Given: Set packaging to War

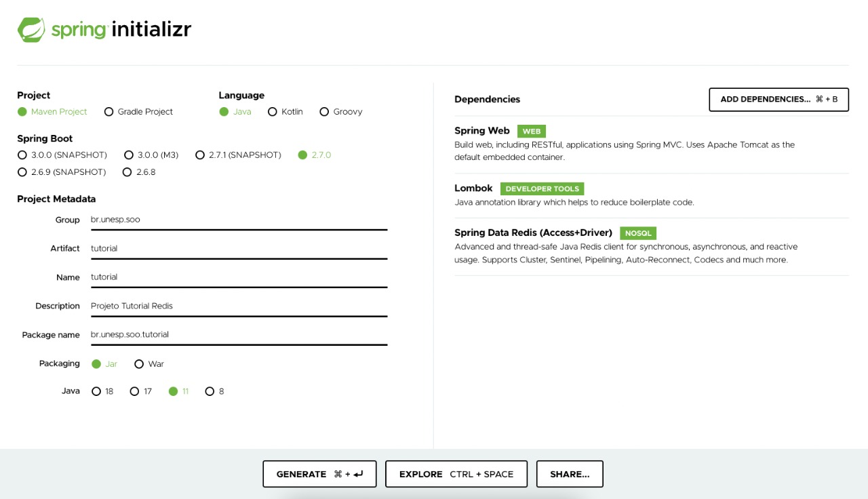Looking at the screenshot, I should pos(149,364).
